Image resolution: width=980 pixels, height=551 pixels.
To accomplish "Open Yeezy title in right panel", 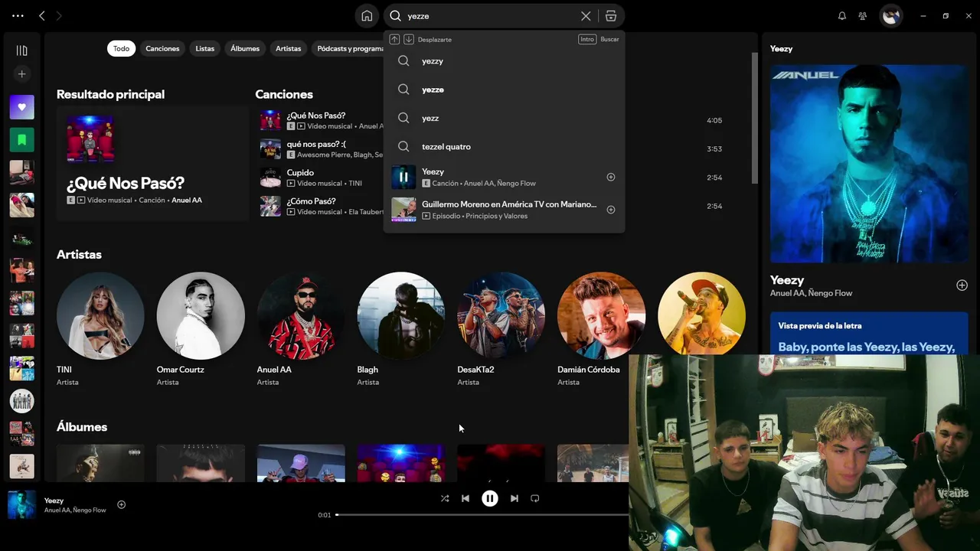I will 787,280.
